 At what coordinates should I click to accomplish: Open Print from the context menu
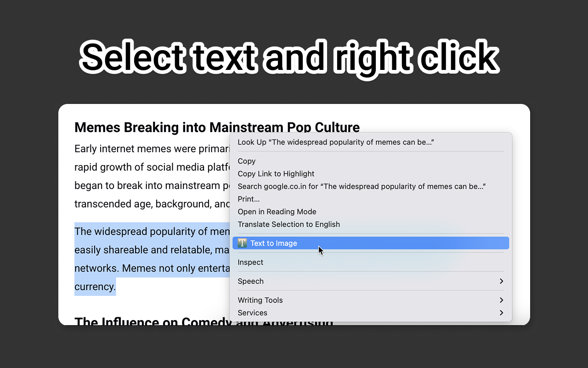tap(248, 199)
